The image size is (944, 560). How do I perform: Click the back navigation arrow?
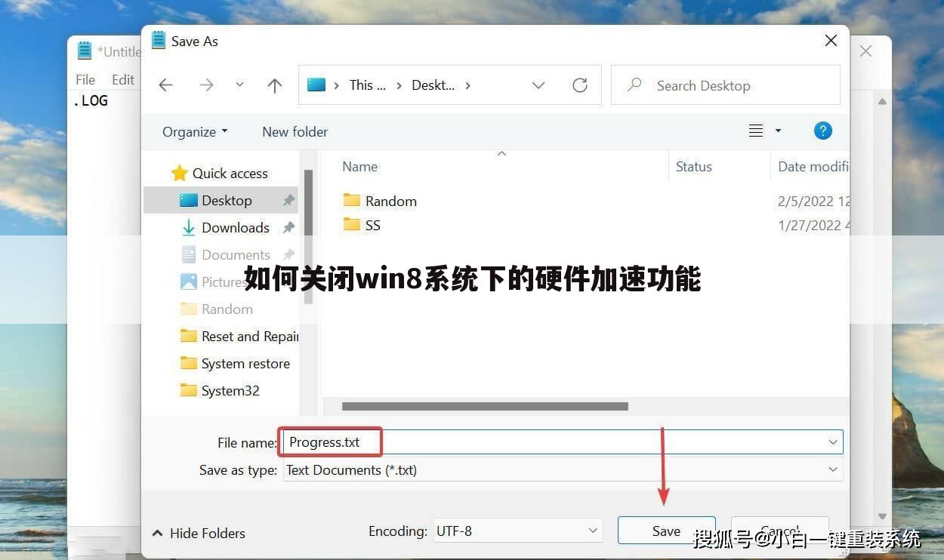pos(165,85)
